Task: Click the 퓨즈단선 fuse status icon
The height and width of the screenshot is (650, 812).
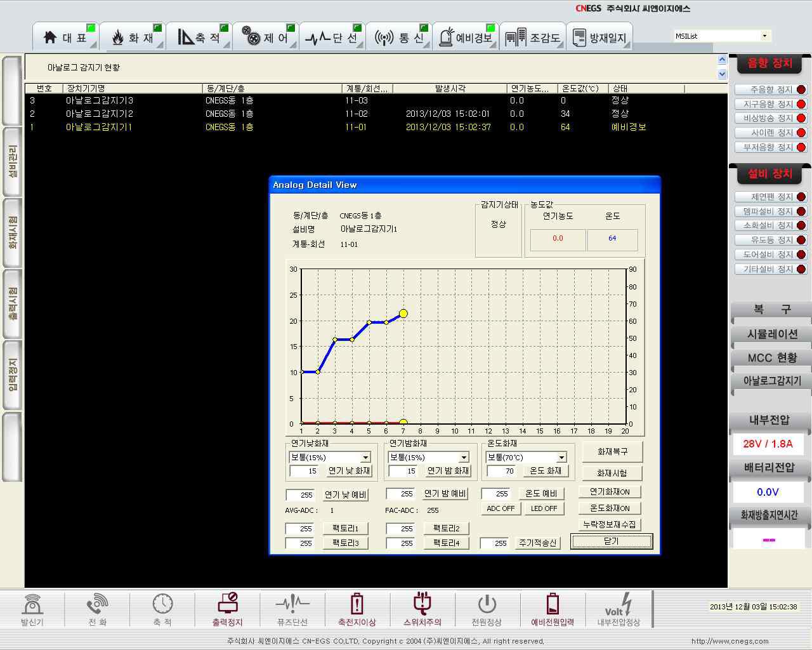Action: (292, 609)
